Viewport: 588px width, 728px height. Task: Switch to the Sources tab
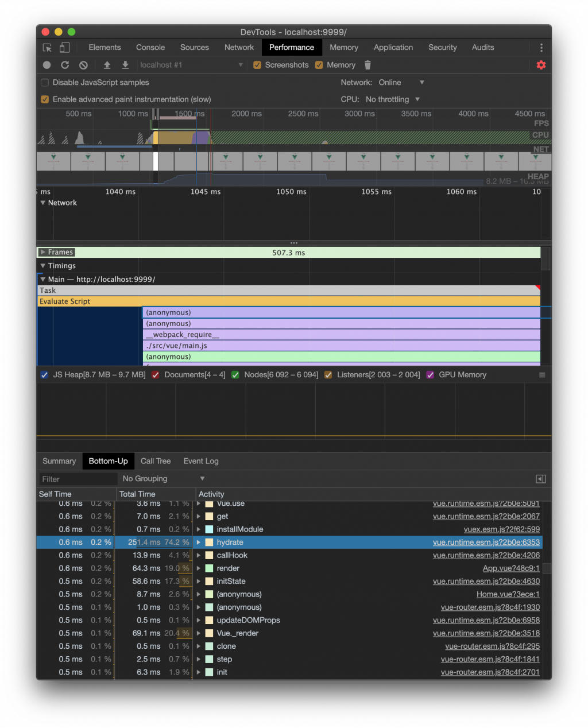(x=195, y=48)
